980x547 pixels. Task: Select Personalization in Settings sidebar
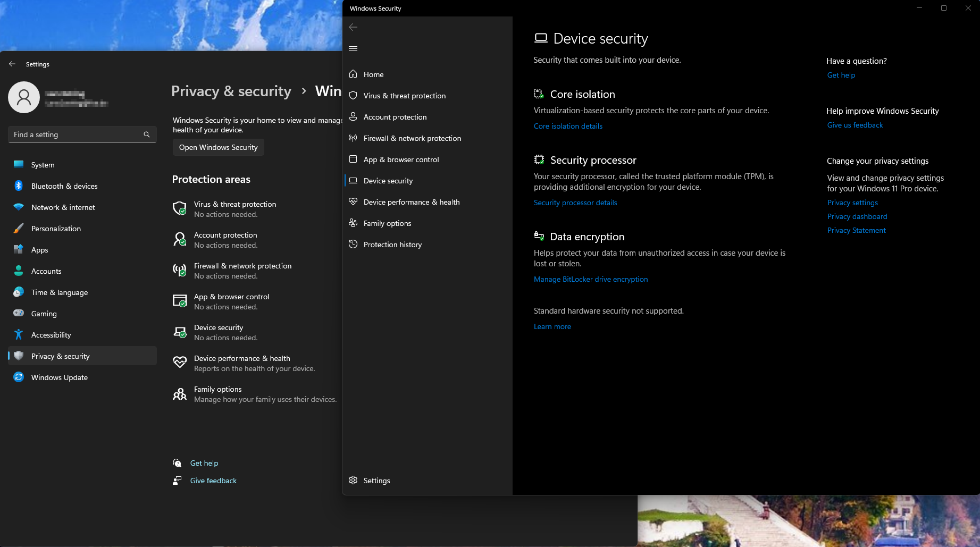click(82, 229)
